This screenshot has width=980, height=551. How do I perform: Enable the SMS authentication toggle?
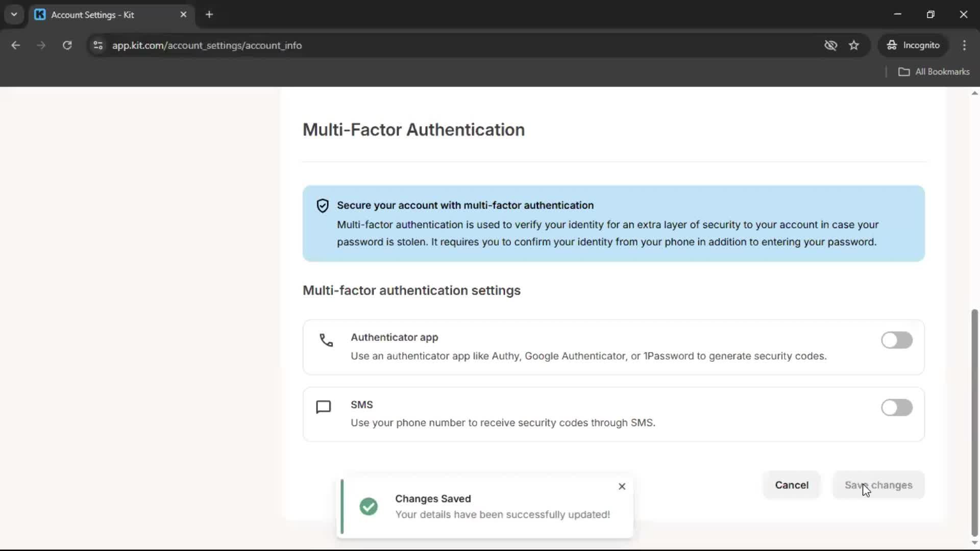896,408
